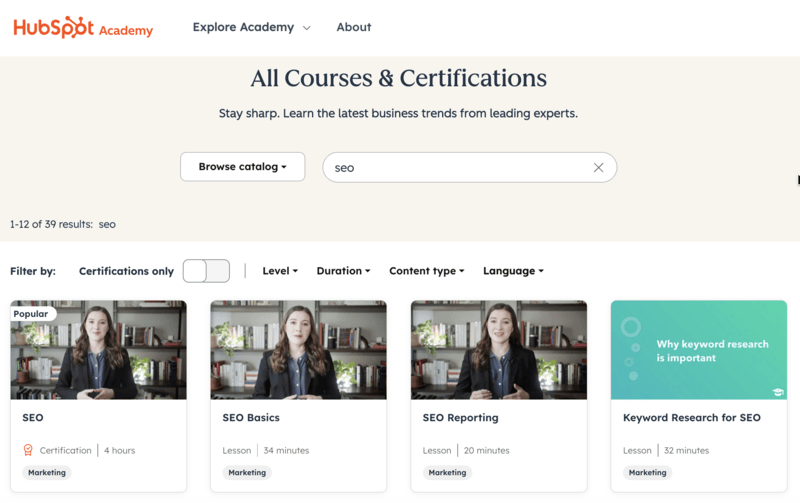800x503 pixels.
Task: Open the Explore Academy menu
Action: coord(251,27)
